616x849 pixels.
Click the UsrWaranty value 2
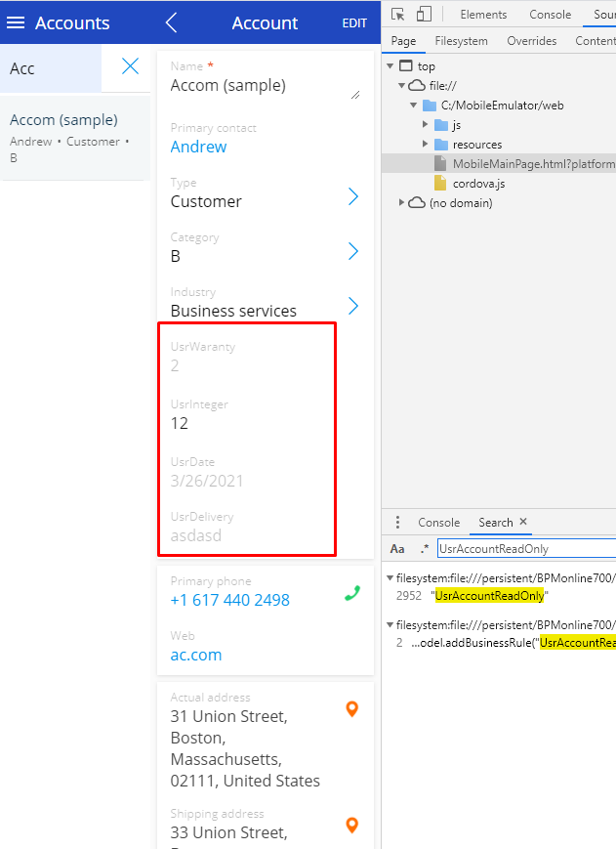[x=175, y=365]
